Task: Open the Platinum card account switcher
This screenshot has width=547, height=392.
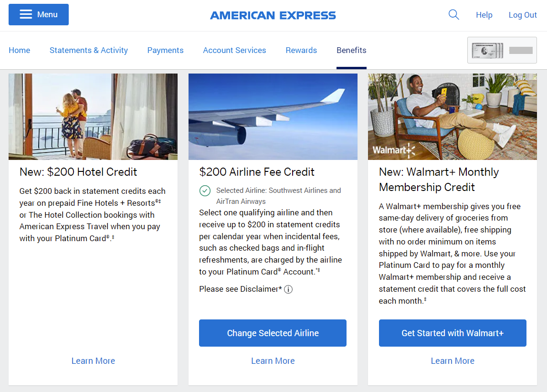Action: (502, 50)
